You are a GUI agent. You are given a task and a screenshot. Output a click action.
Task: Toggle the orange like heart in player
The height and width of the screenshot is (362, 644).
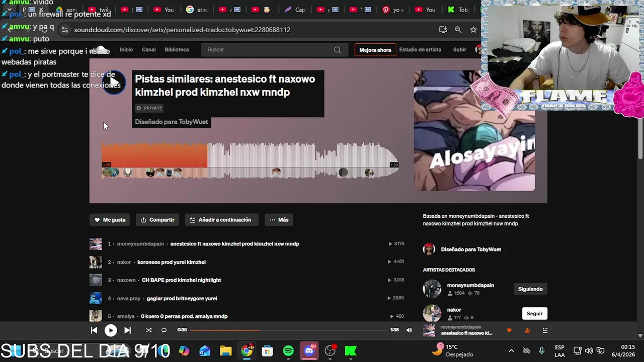(x=509, y=330)
